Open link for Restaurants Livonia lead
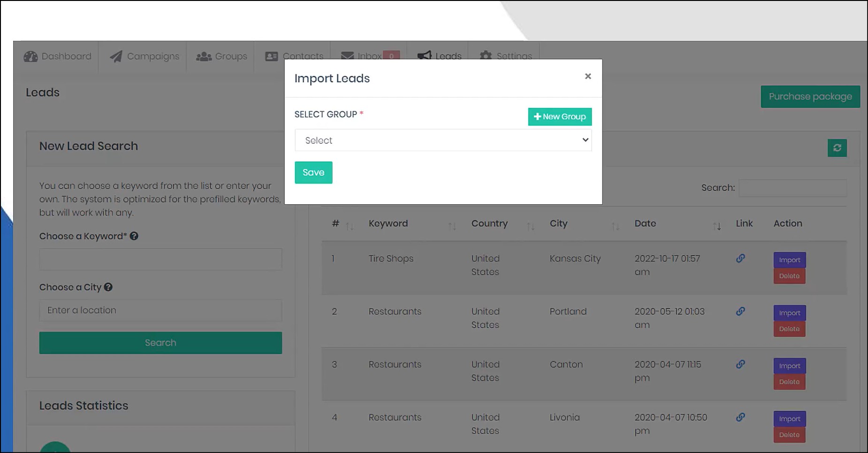 click(x=740, y=417)
